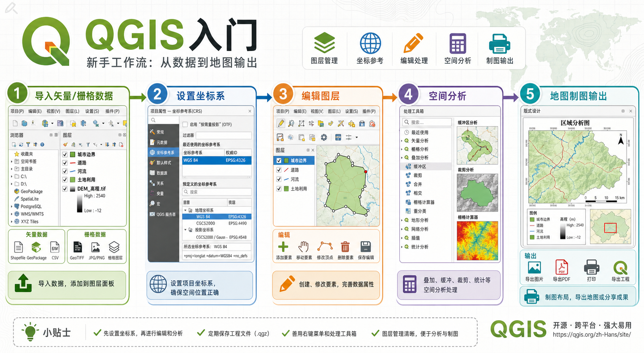Enable the 启用"按需重投影"(OTF) checkbox
Viewport: 644px width, 353px height.
tap(185, 124)
